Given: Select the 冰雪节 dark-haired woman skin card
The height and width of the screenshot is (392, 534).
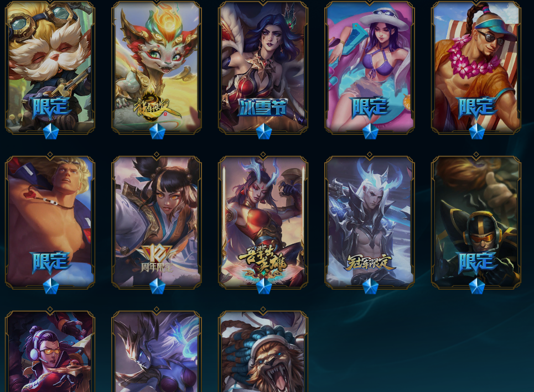Looking at the screenshot, I should click(263, 66).
